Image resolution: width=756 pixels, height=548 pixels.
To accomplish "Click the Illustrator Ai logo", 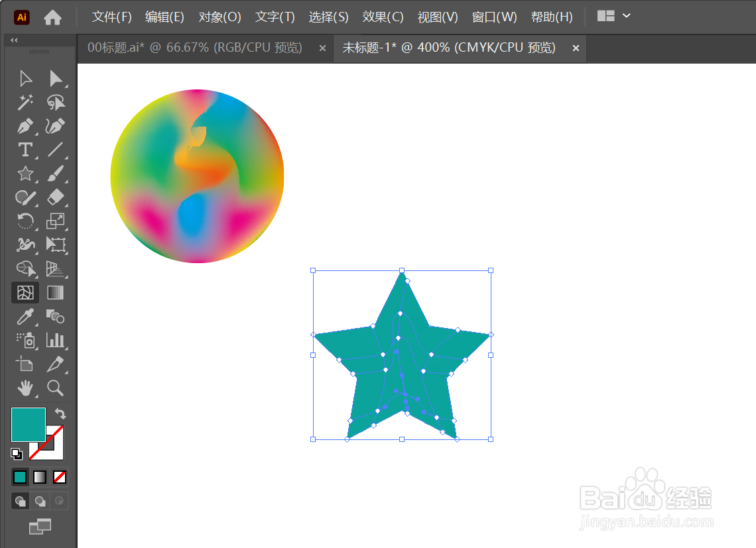I will click(x=22, y=17).
